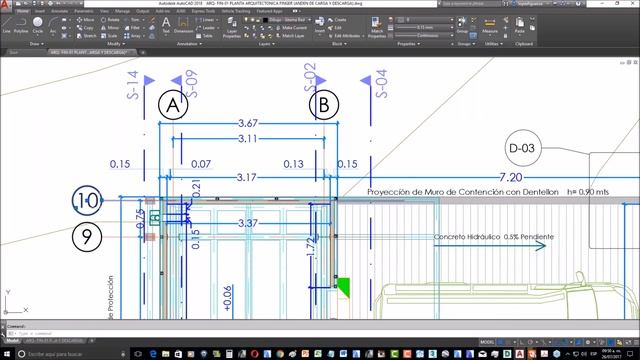Click Match Layer button
The width and height of the screenshot is (640, 360).
[290, 36]
